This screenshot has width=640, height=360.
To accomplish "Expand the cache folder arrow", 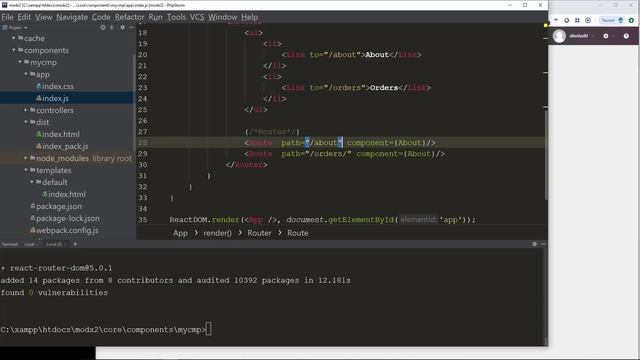I will [13, 38].
